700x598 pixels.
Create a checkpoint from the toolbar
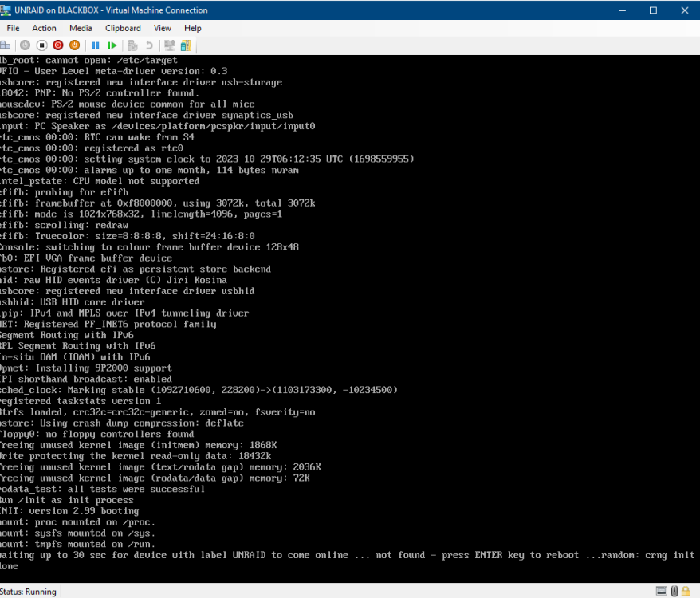132,45
